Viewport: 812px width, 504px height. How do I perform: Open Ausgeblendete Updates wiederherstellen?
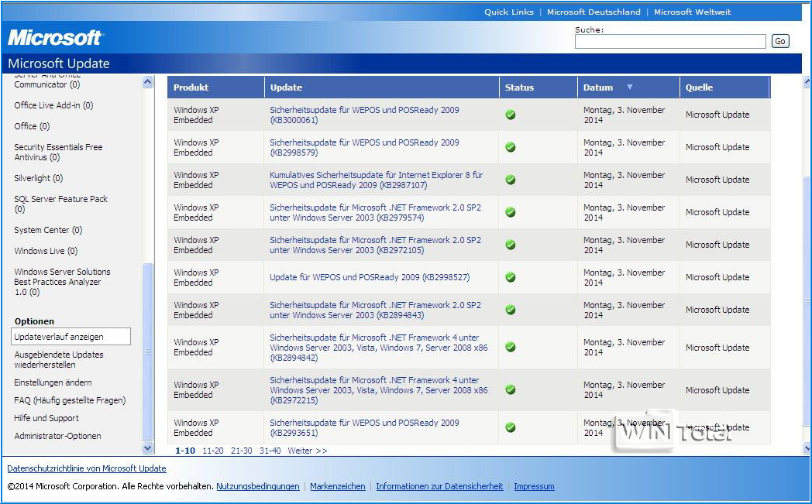click(59, 360)
